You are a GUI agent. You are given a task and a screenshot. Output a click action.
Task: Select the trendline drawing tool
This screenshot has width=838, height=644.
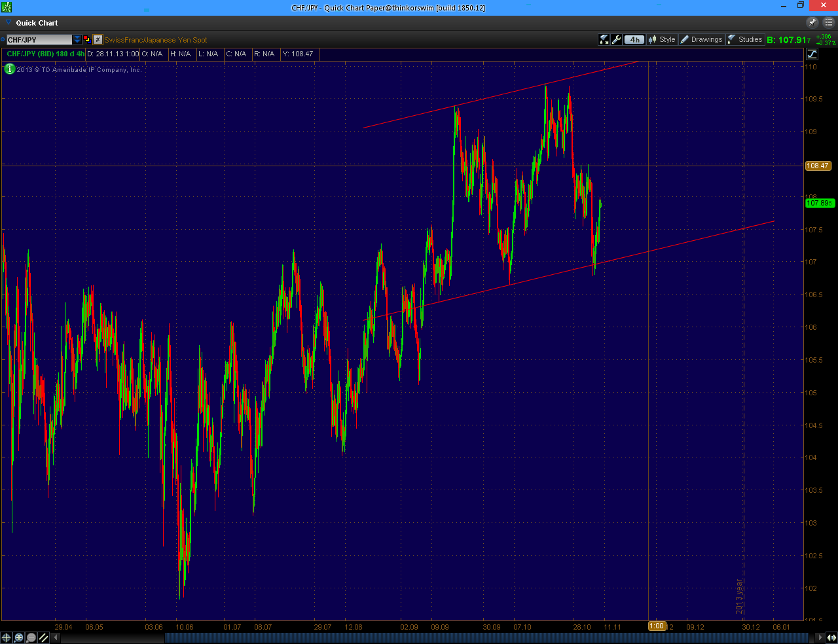pyautogui.click(x=44, y=637)
